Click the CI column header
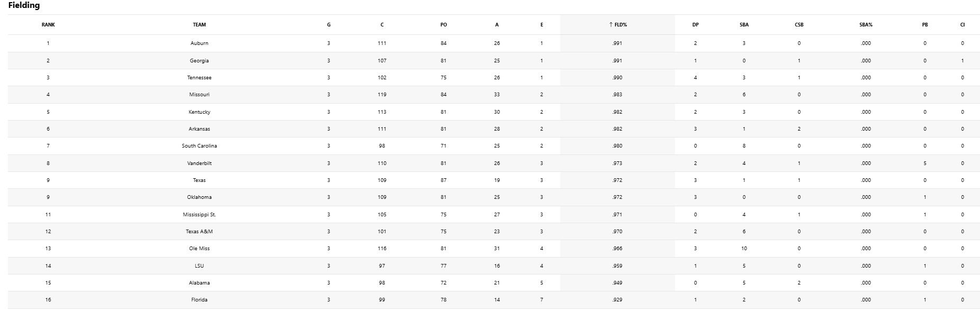Viewport: 980px width, 311px height. (962, 25)
